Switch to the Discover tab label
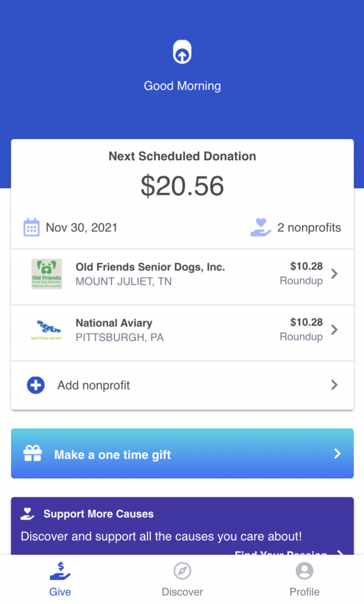The height and width of the screenshot is (604, 364). point(182,592)
